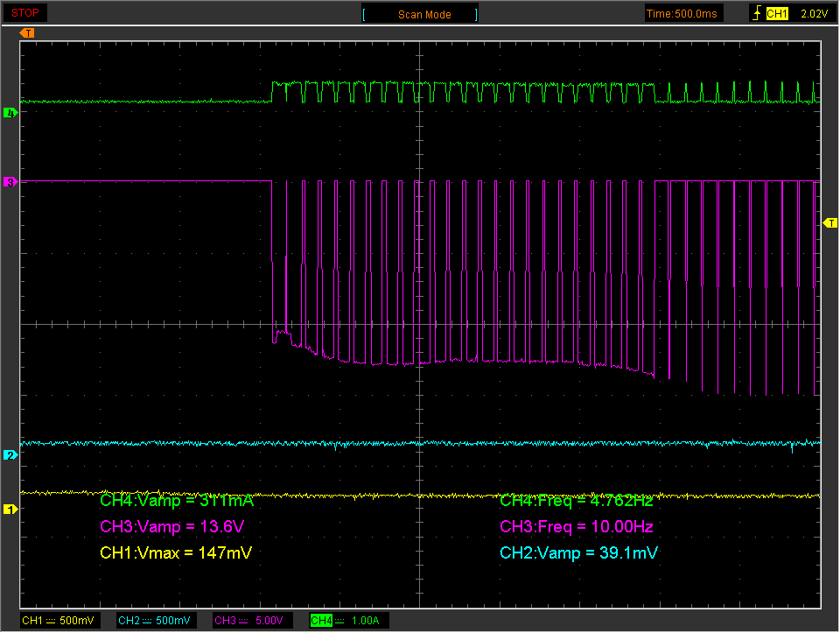840x633 pixels.
Task: Toggle the CH3 5.00V channel readout
Action: (x=248, y=621)
